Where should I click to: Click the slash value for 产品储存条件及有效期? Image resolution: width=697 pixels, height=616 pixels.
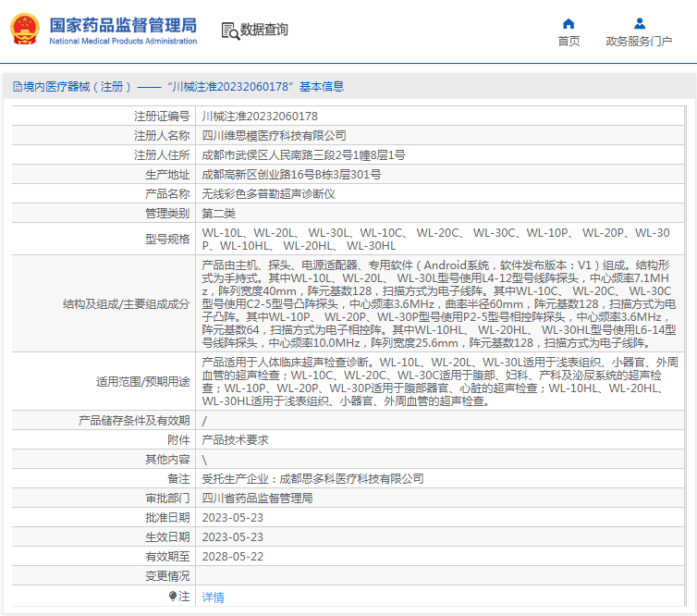click(x=204, y=421)
